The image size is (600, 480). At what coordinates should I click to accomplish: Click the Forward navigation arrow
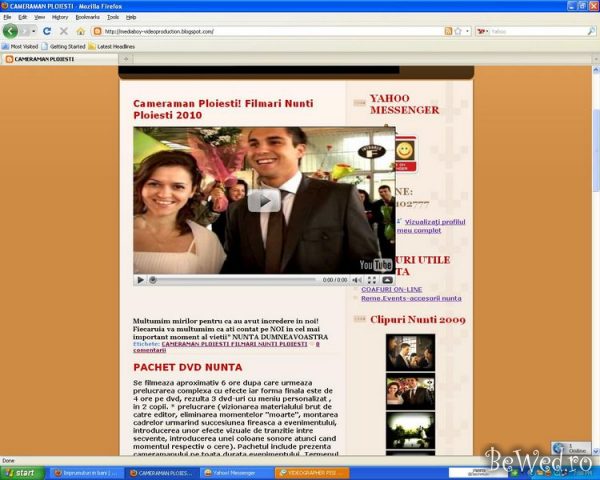[x=24, y=31]
